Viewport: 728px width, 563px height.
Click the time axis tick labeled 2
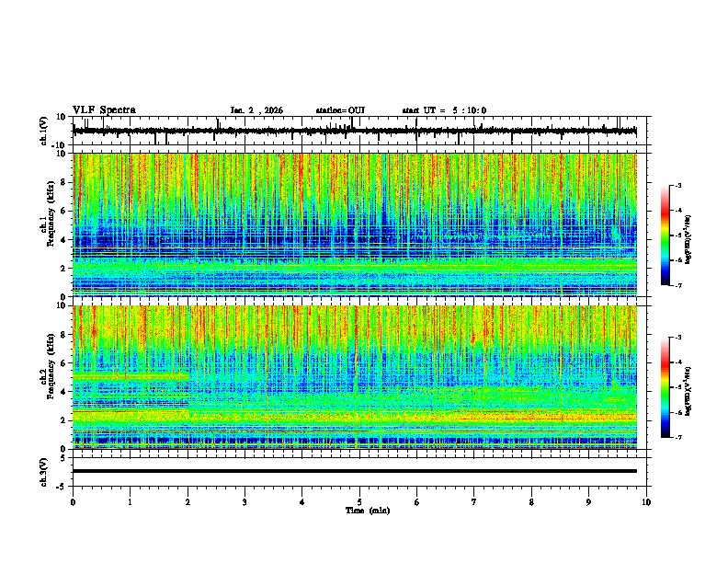(188, 502)
